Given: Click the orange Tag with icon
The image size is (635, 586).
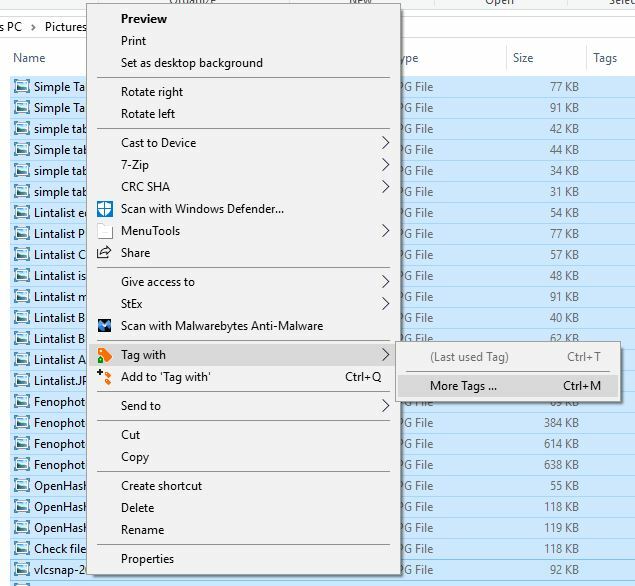Looking at the screenshot, I should point(104,355).
